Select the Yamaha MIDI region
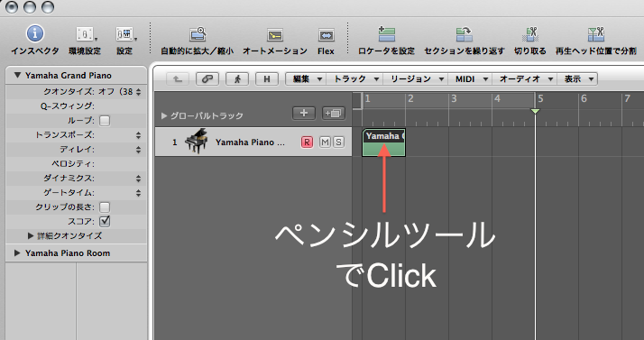Image resolution: width=644 pixels, height=340 pixels. (x=383, y=142)
